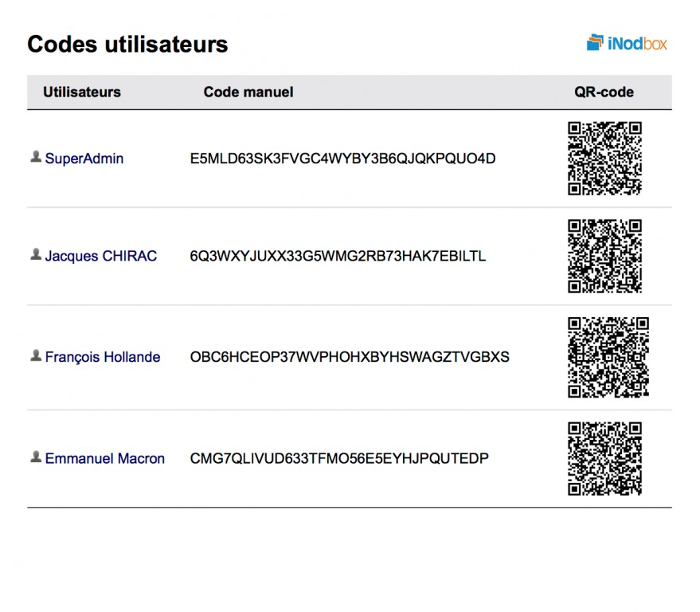This screenshot has height=612, width=700.
Task: Open the Jacques CHIRAC user link
Action: (x=101, y=256)
